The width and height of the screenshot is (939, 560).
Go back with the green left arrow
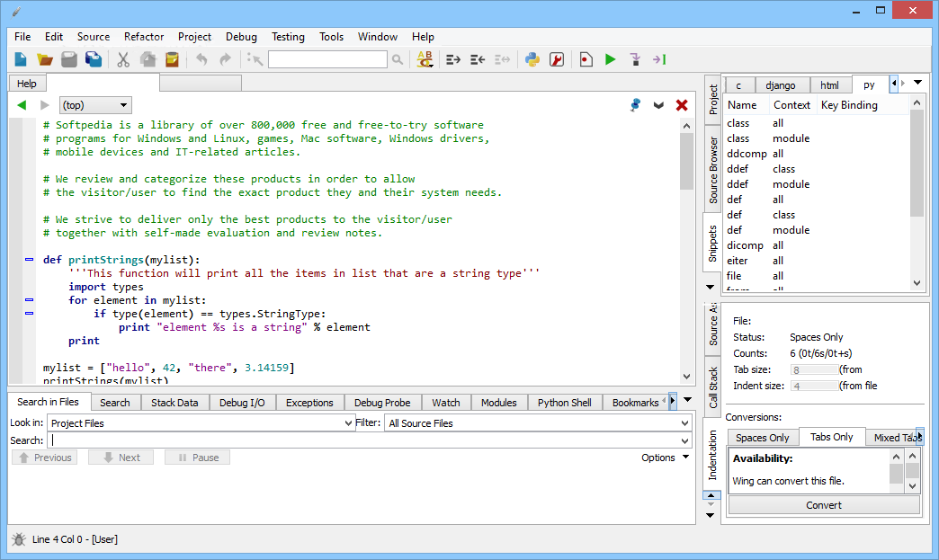pos(22,105)
